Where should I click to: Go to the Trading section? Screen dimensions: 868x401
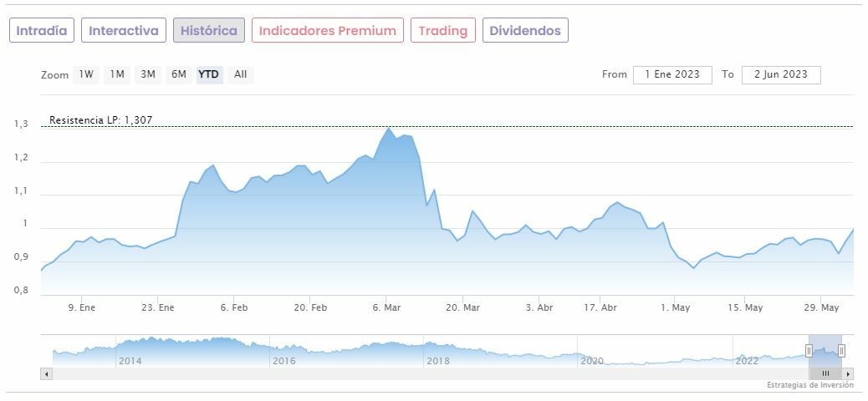pos(443,31)
